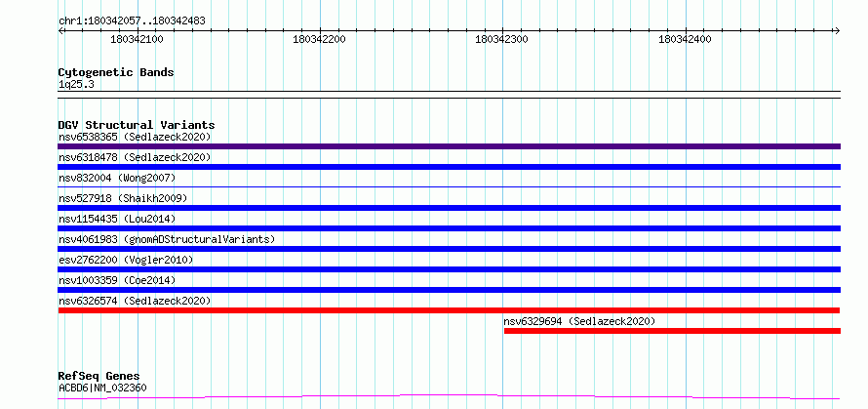This screenshot has height=409, width=868.
Task: Click the magenta ACBD6 gene line
Action: point(449,397)
